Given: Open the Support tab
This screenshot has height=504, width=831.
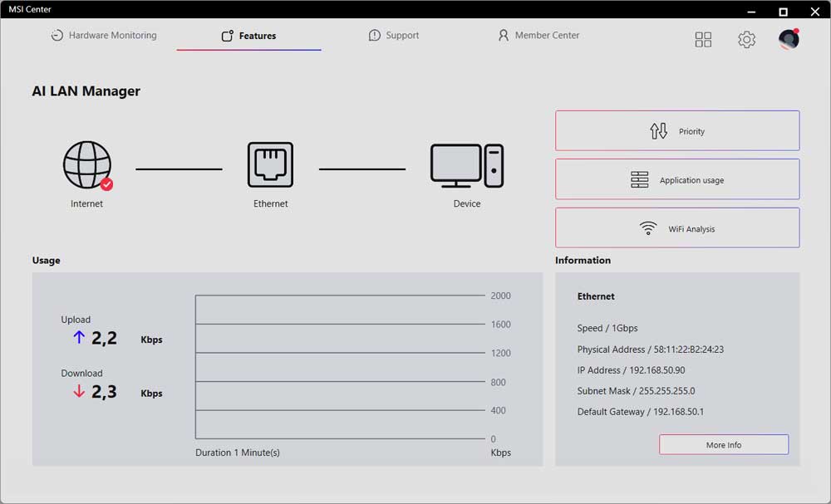Looking at the screenshot, I should tap(394, 36).
